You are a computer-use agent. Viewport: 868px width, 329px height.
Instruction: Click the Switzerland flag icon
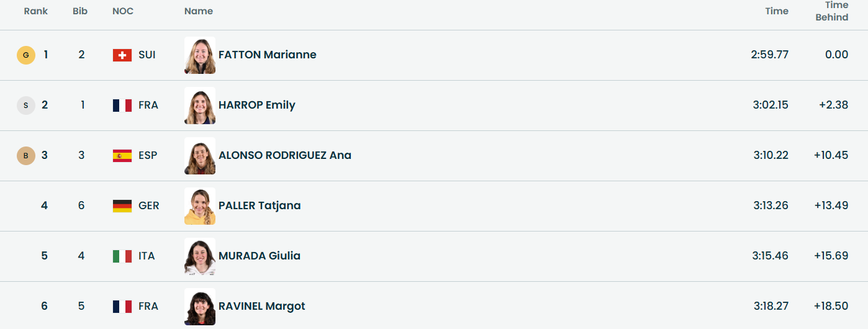(x=122, y=55)
